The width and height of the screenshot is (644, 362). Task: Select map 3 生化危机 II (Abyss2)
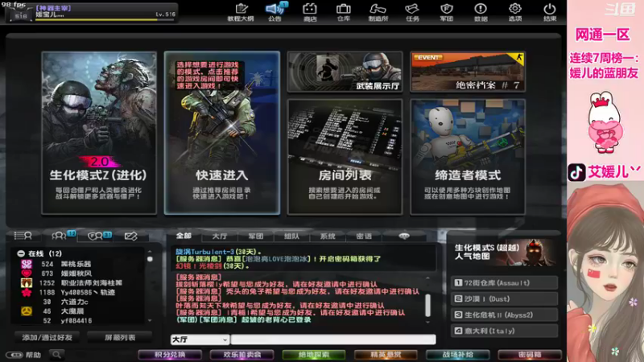click(x=505, y=315)
